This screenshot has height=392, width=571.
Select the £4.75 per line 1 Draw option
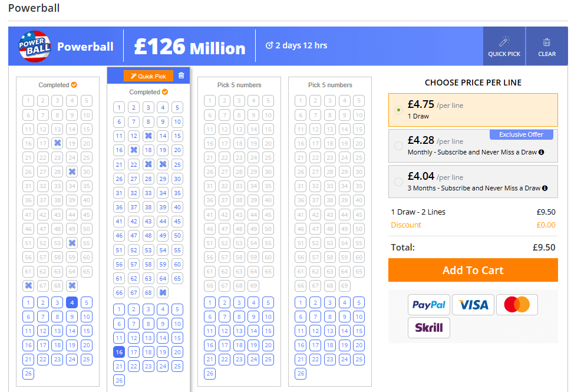473,110
